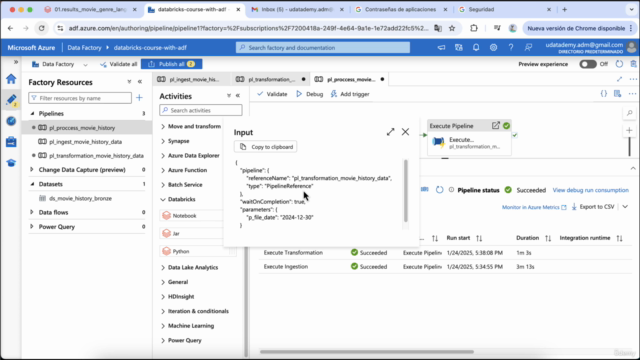Open Export to CSV dropdown arrow
The height and width of the screenshot is (360, 640).
(625, 207)
